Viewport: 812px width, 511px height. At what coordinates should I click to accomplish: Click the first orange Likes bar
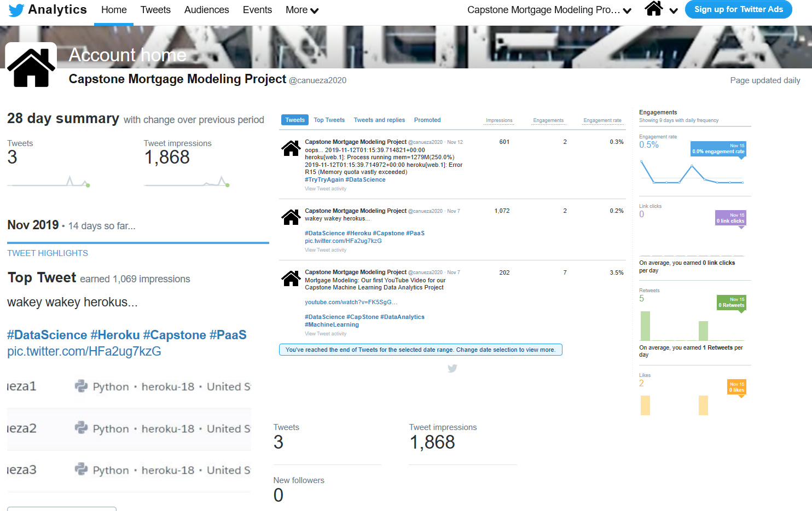[x=645, y=405]
